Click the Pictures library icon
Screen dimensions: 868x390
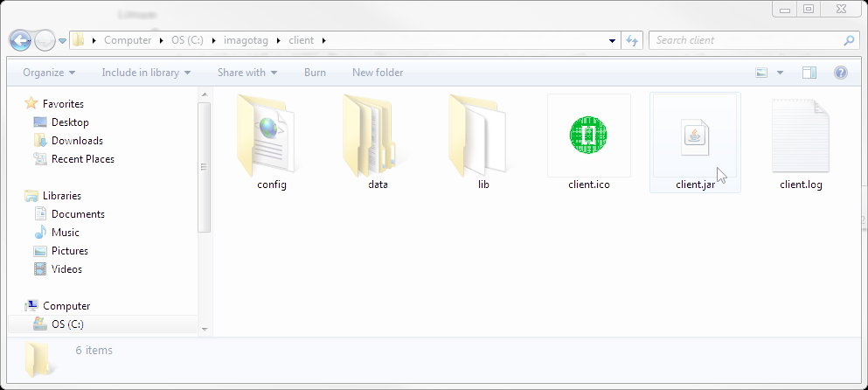[40, 251]
